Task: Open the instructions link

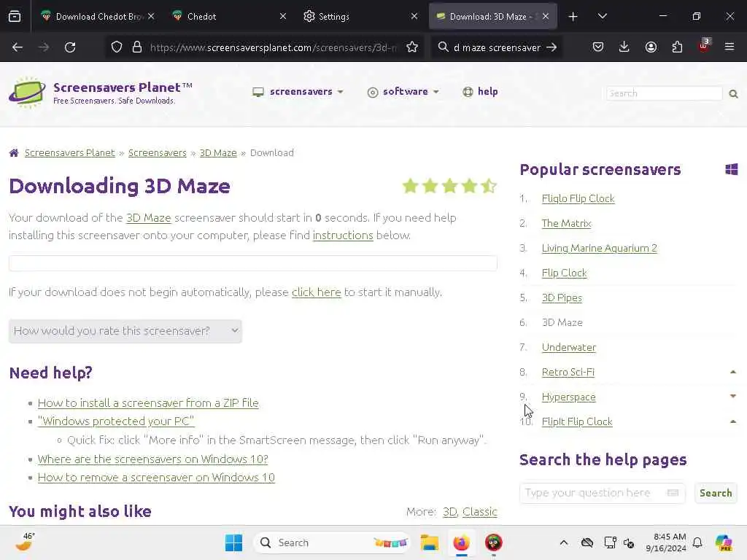Action: coord(343,236)
